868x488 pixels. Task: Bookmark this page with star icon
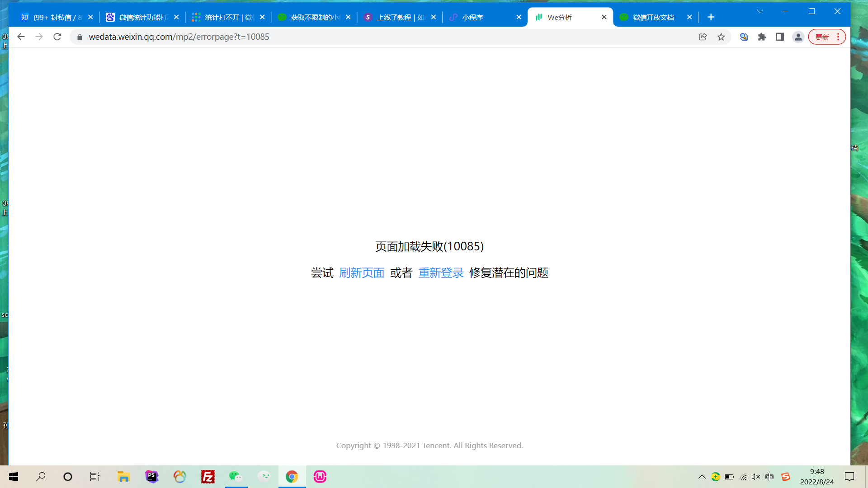click(721, 37)
